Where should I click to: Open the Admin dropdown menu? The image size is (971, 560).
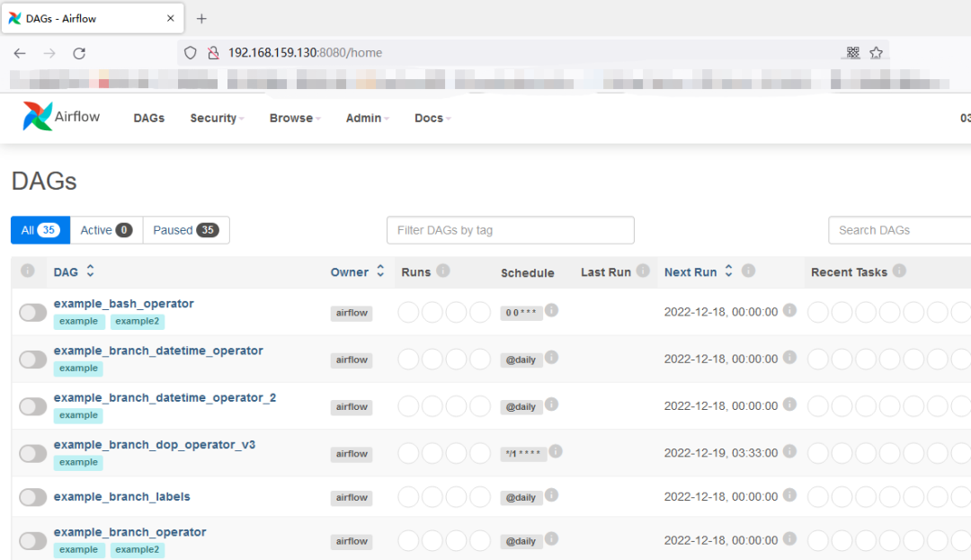[367, 118]
